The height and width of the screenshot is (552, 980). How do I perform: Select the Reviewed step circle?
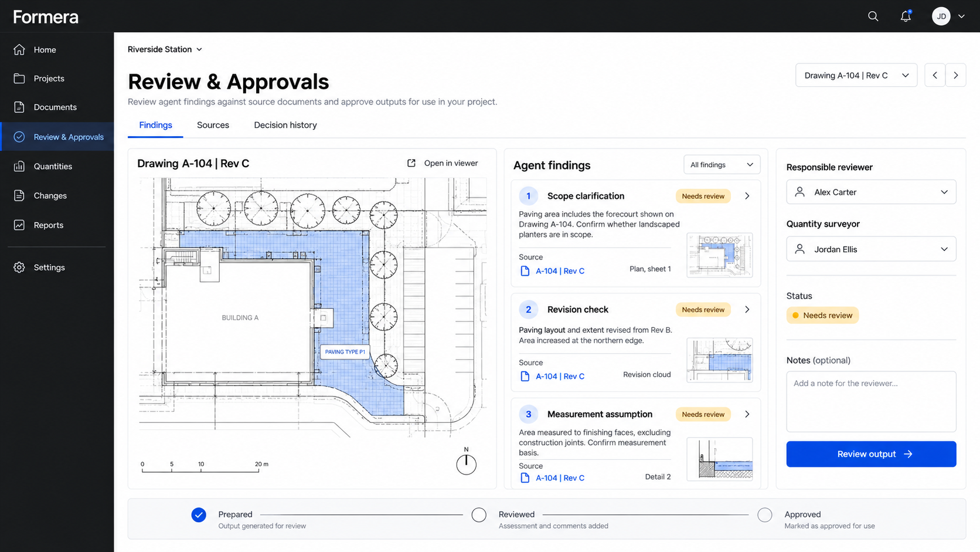pos(479,515)
